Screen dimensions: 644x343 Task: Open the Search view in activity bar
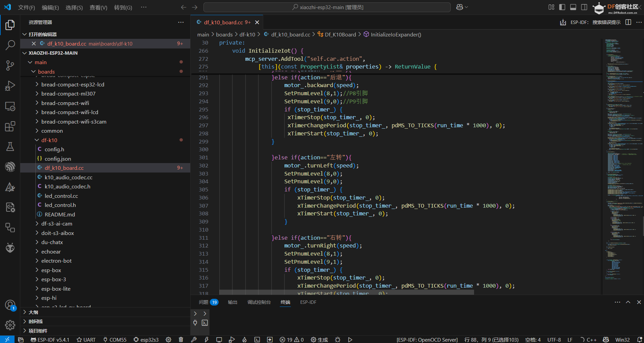pos(10,45)
